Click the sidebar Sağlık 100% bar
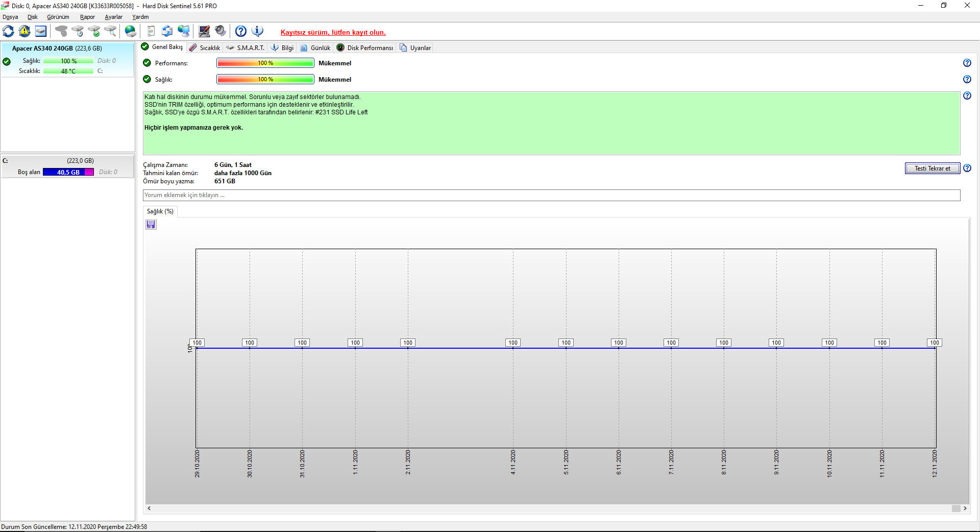The height and width of the screenshot is (532, 980). (68, 61)
